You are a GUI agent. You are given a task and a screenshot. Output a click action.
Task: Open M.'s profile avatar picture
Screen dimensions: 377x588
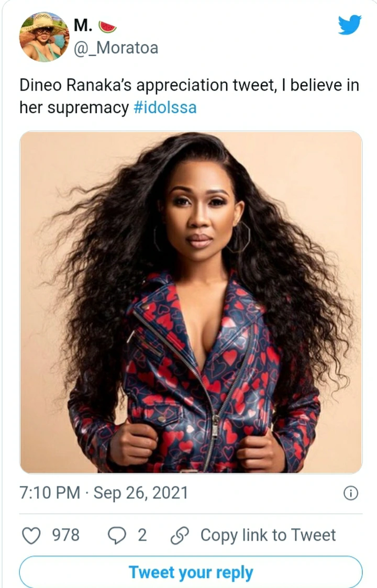click(x=45, y=37)
